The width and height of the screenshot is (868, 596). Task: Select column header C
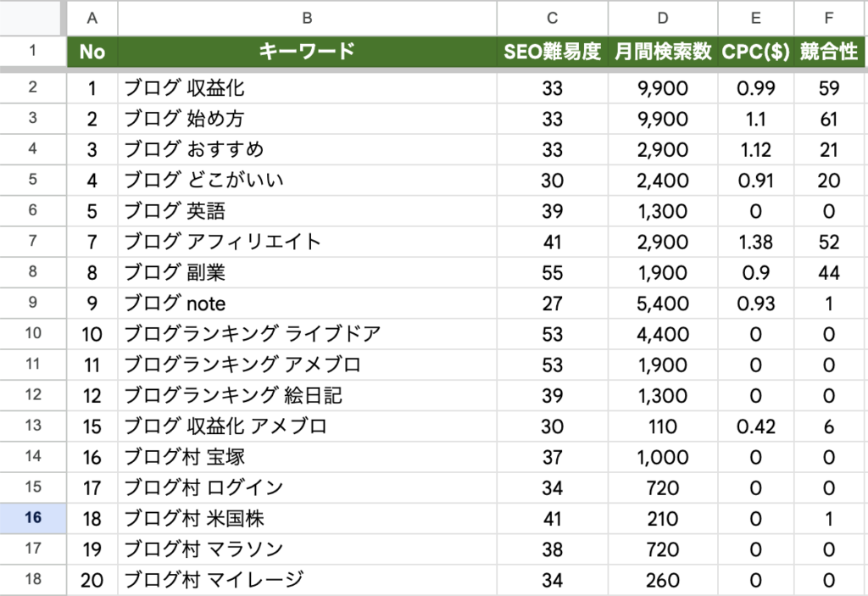click(552, 18)
